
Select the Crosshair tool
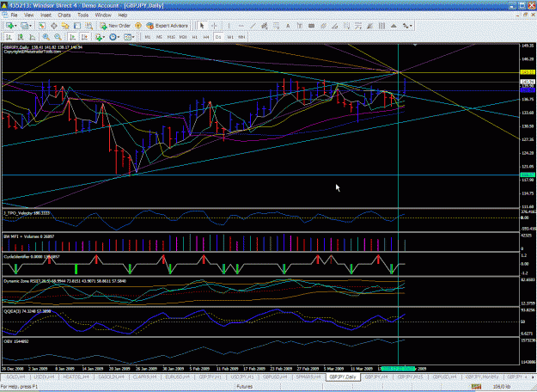coord(215,26)
